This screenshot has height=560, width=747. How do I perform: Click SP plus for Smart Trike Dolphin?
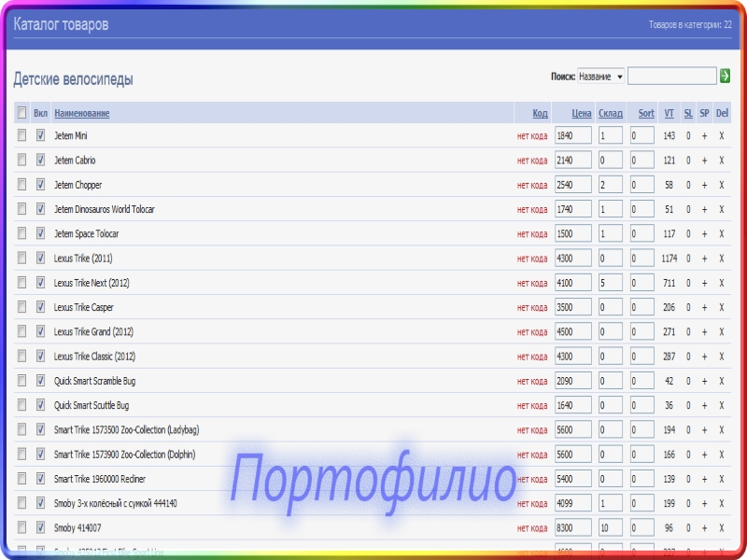pos(704,455)
